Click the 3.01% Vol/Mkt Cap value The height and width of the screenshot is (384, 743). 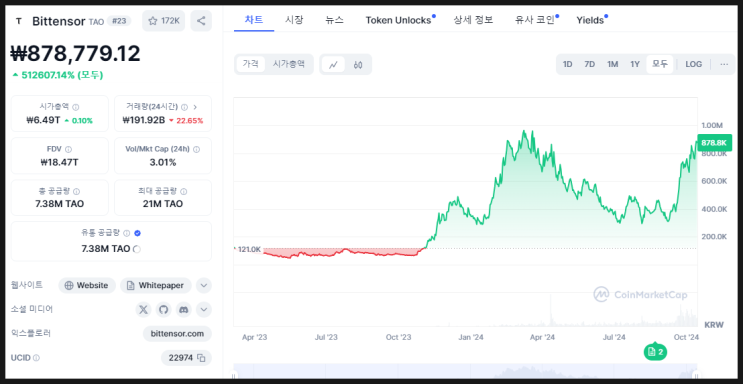(163, 163)
